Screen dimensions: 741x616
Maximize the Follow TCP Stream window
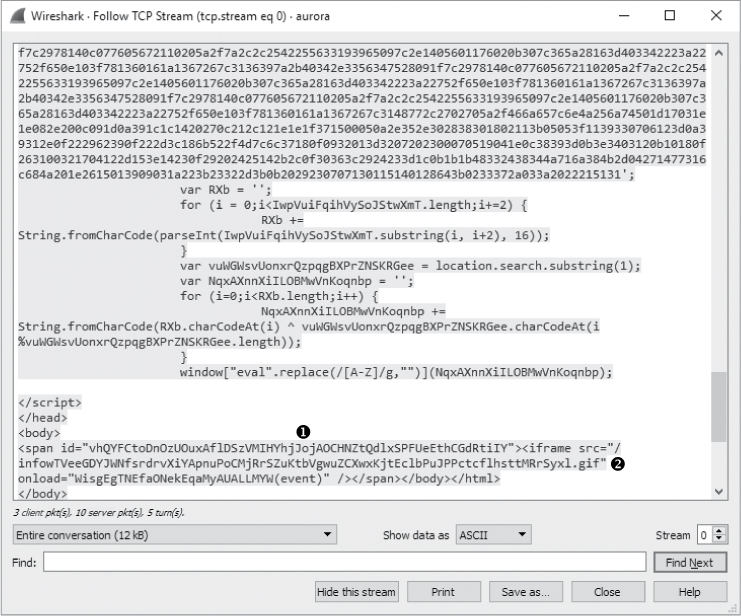(x=670, y=16)
